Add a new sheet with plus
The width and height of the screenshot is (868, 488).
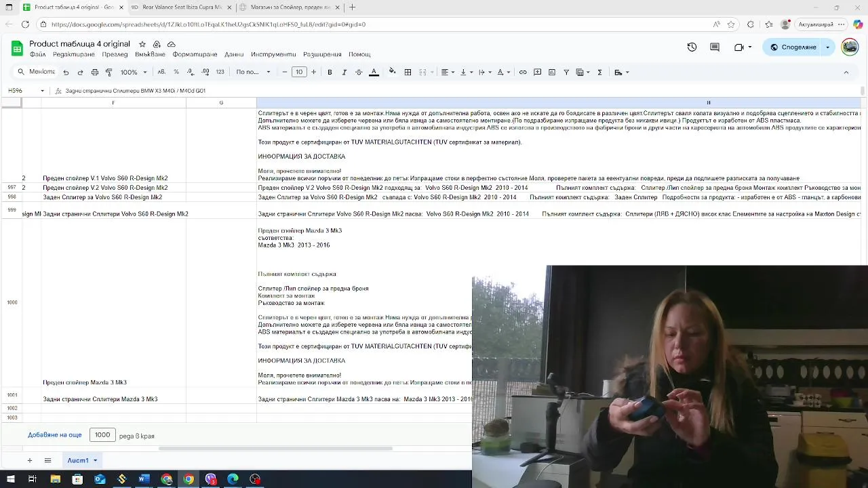pos(29,460)
